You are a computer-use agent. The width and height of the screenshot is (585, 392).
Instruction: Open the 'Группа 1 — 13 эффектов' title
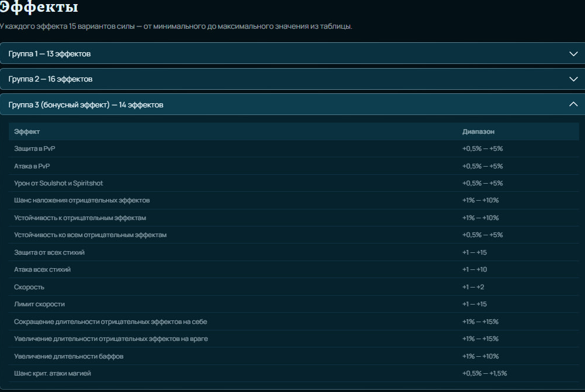[x=49, y=53]
